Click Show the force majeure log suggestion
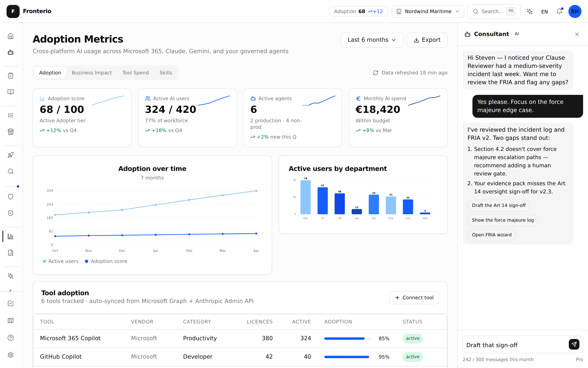The image size is (588, 368). pos(503,220)
